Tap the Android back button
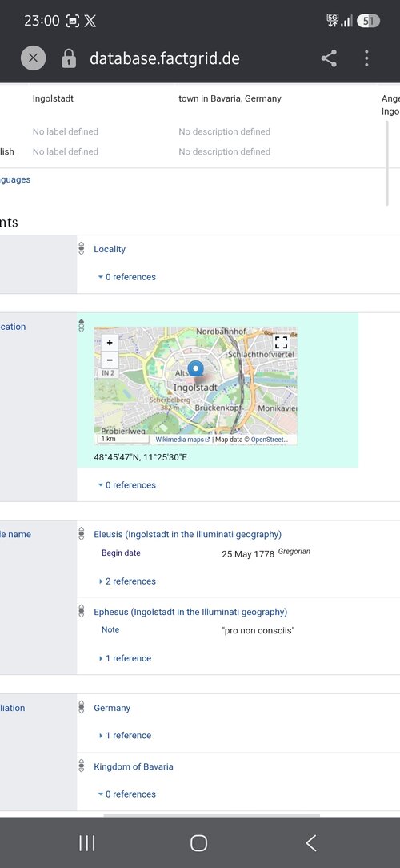The width and height of the screenshot is (400, 868). click(x=311, y=843)
